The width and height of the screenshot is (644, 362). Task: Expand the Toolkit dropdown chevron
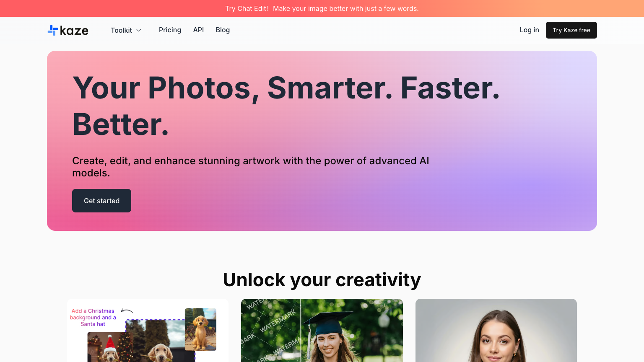point(139,31)
